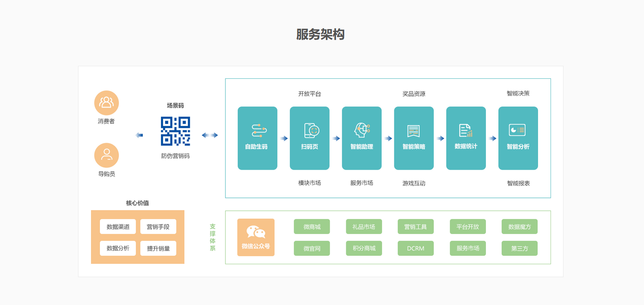Screen dimensions: 644x305
Task: Click the double-headed arrow right of QR code
Action: 210,135
